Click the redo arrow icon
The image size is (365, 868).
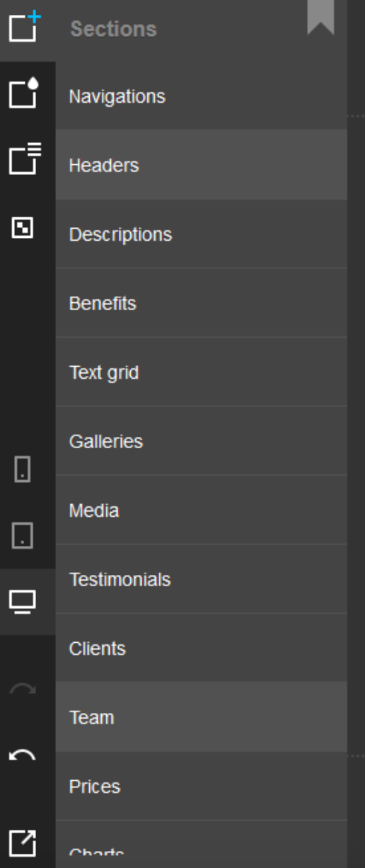23,689
